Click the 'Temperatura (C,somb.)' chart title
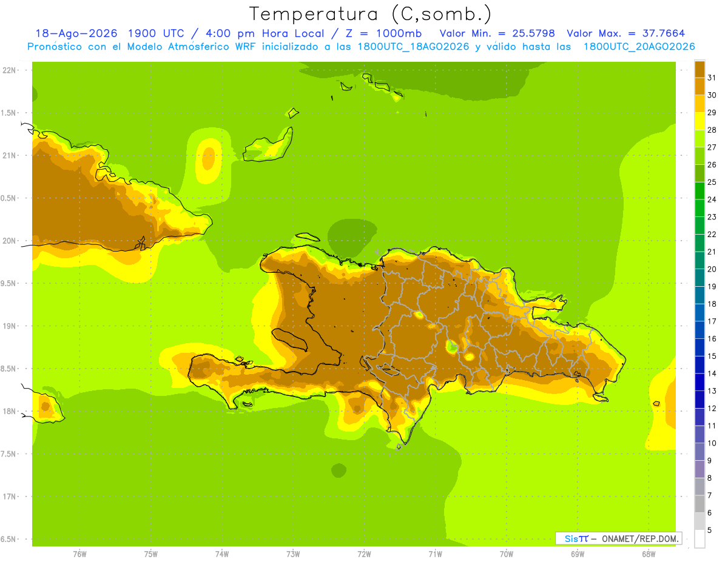This screenshot has width=728, height=562. [371, 14]
